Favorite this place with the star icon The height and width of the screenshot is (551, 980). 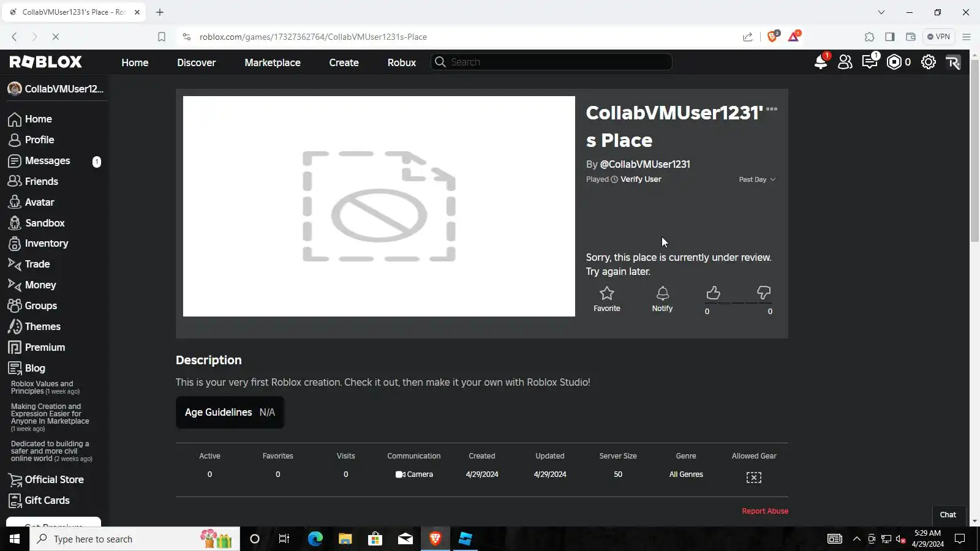pyautogui.click(x=607, y=293)
